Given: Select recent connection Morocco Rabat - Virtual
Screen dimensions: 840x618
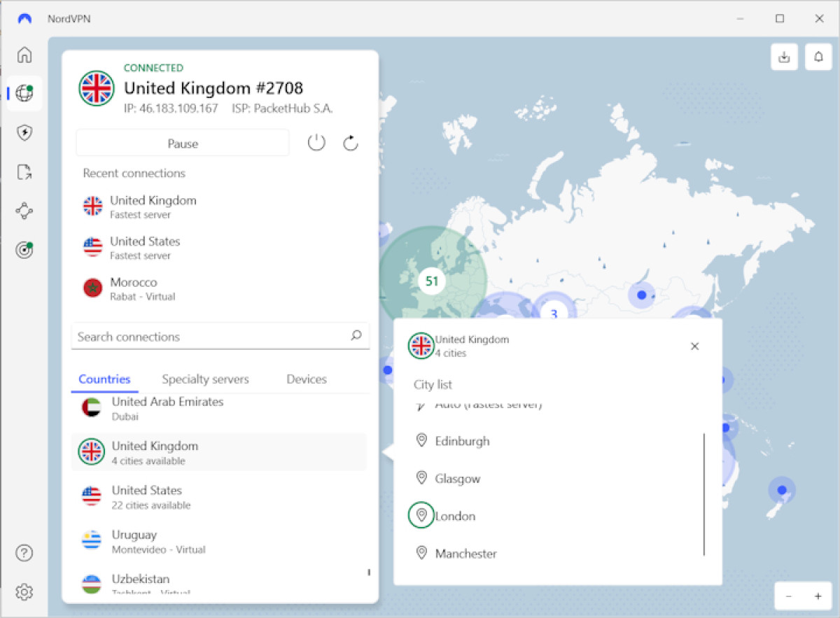Looking at the screenshot, I should (220, 288).
